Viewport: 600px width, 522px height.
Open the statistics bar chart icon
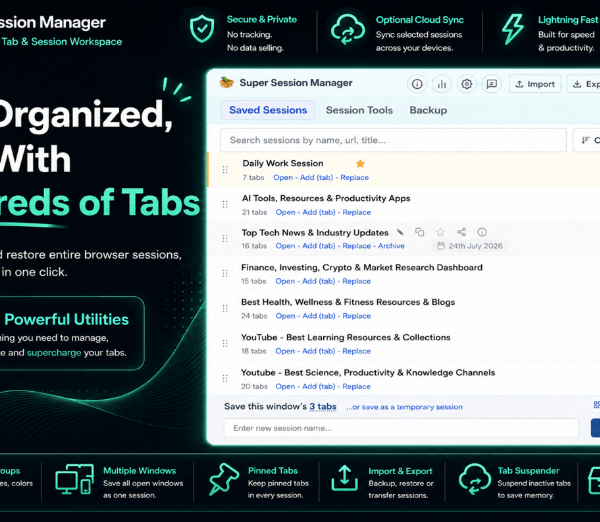[442, 84]
